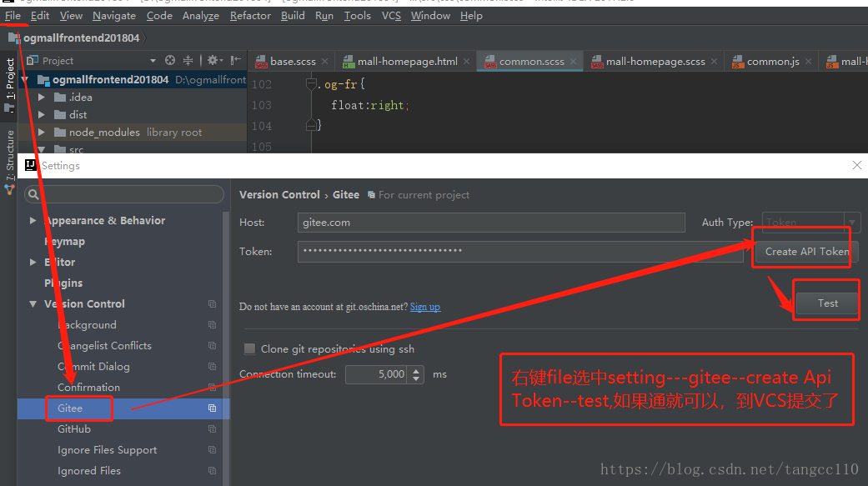Expand the Editor settings section

coord(33,262)
